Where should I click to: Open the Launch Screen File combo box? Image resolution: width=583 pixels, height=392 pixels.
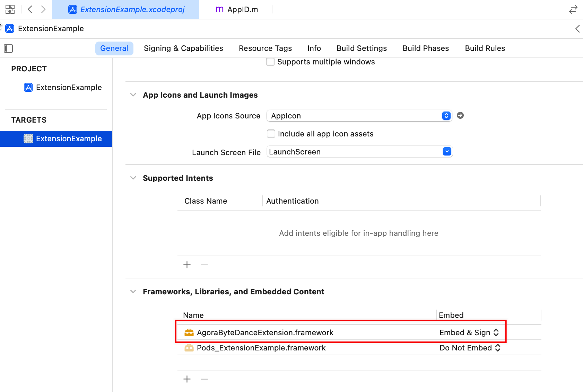[447, 151]
